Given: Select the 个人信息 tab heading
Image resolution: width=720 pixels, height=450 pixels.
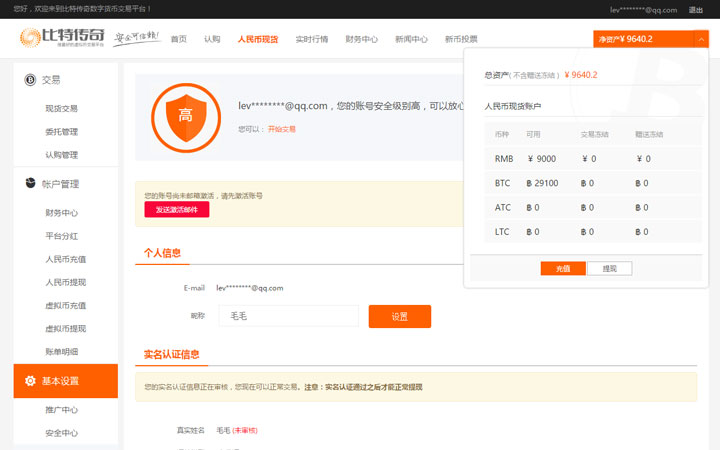Looking at the screenshot, I should (163, 253).
